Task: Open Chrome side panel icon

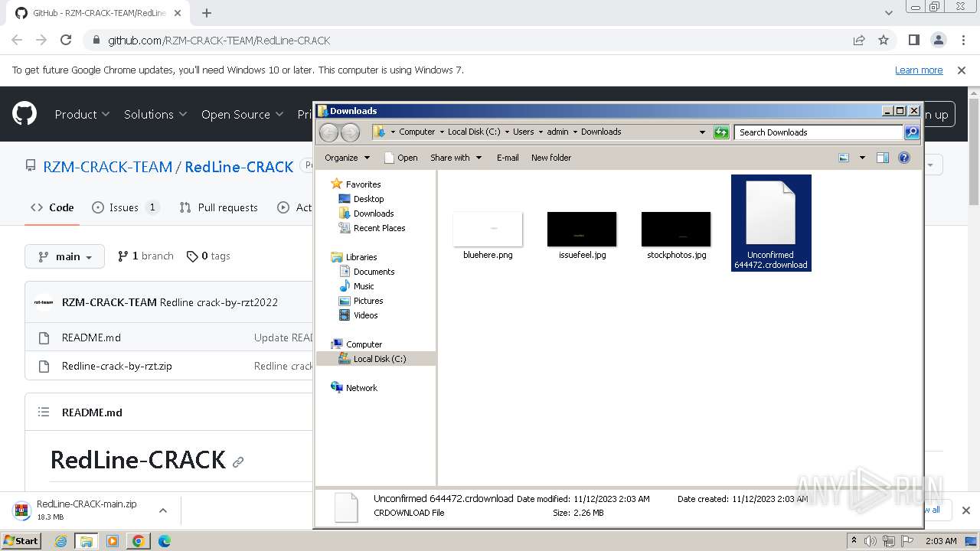Action: [913, 40]
